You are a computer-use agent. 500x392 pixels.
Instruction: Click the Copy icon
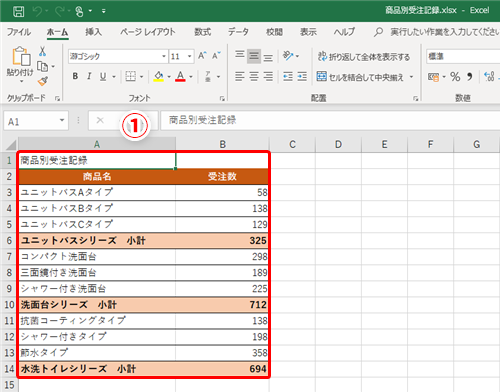click(43, 66)
